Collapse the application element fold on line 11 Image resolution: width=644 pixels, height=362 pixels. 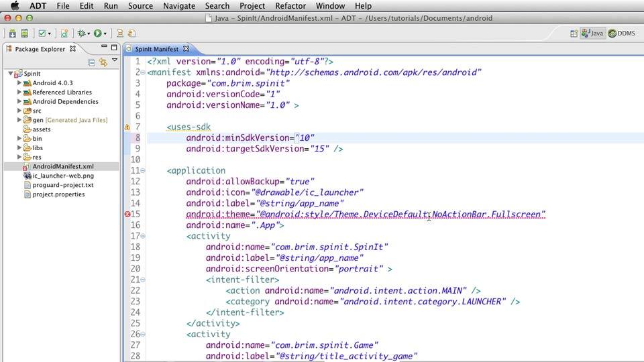pyautogui.click(x=143, y=170)
